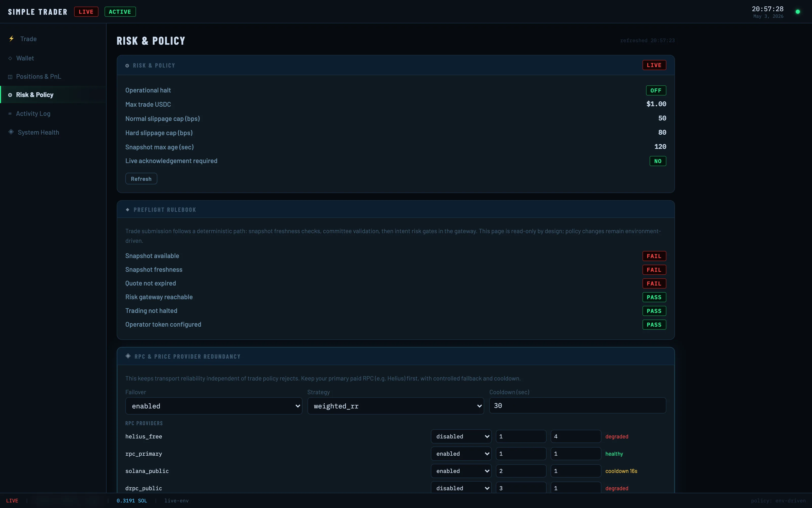Image resolution: width=812 pixels, height=508 pixels.
Task: Click the Quote not expired FAIL badge
Action: [x=654, y=283]
